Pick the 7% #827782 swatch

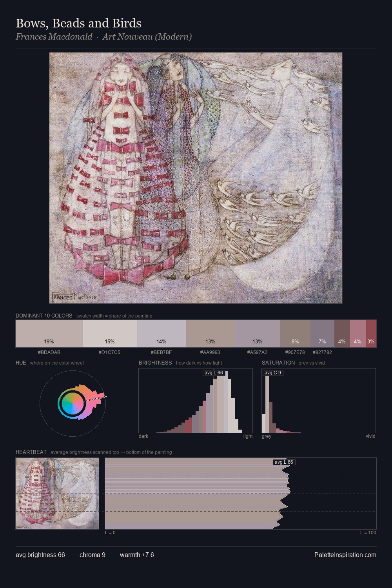[322, 334]
